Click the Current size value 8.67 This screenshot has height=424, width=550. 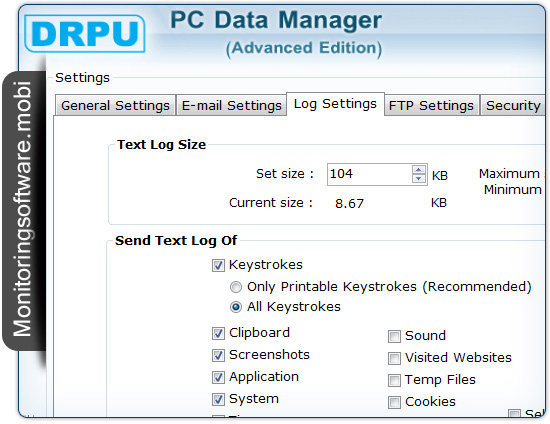[x=349, y=203]
